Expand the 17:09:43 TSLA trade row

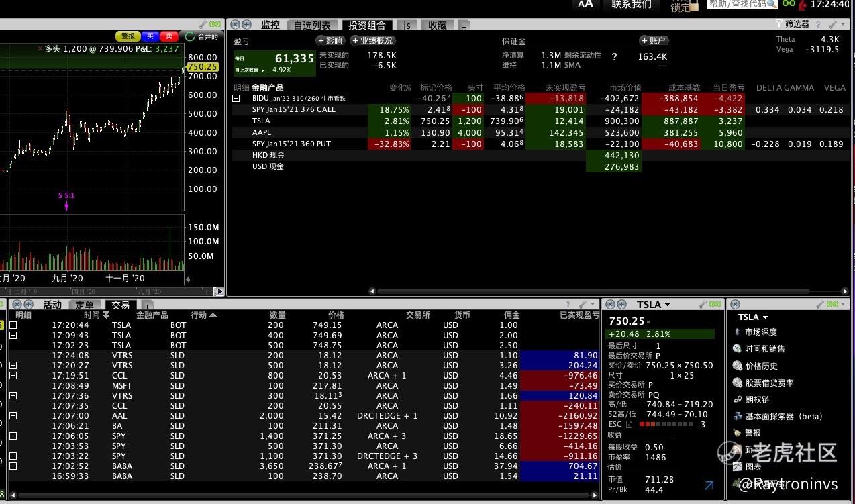[x=13, y=336]
